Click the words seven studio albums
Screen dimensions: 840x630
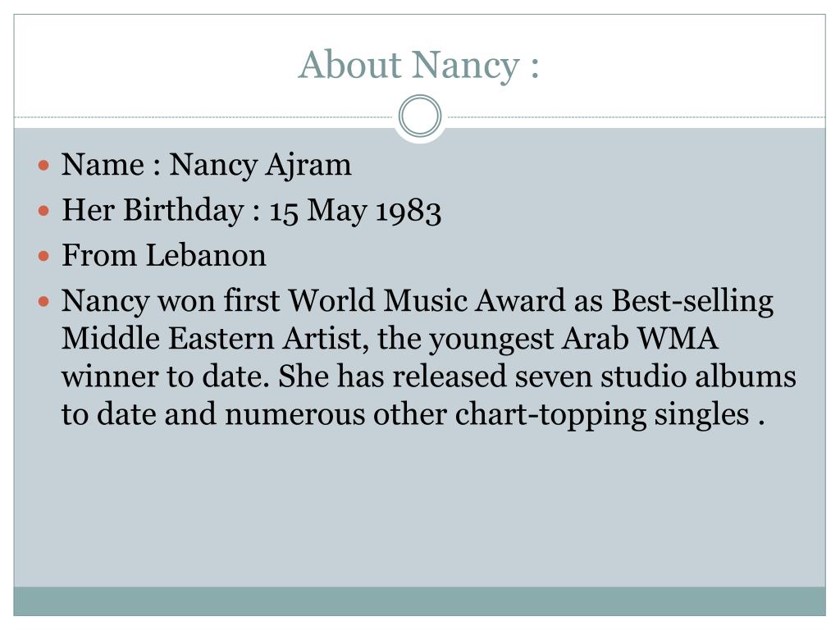coord(655,376)
